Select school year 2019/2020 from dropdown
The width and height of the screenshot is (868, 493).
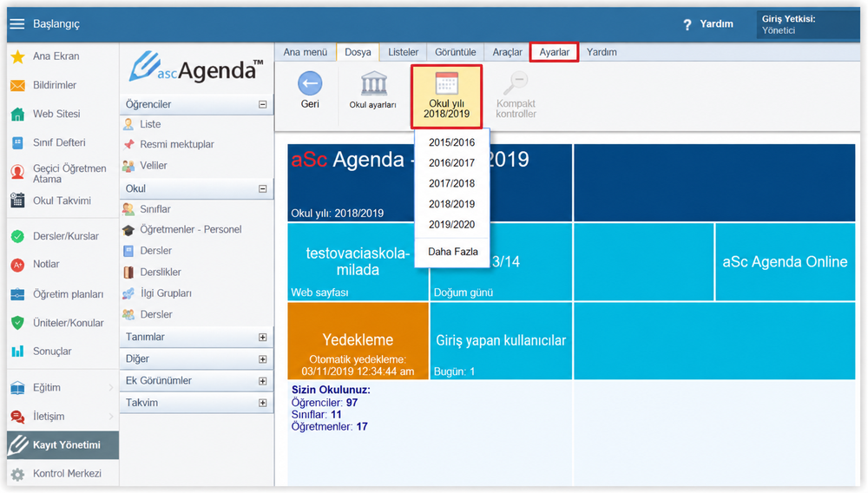click(x=451, y=225)
